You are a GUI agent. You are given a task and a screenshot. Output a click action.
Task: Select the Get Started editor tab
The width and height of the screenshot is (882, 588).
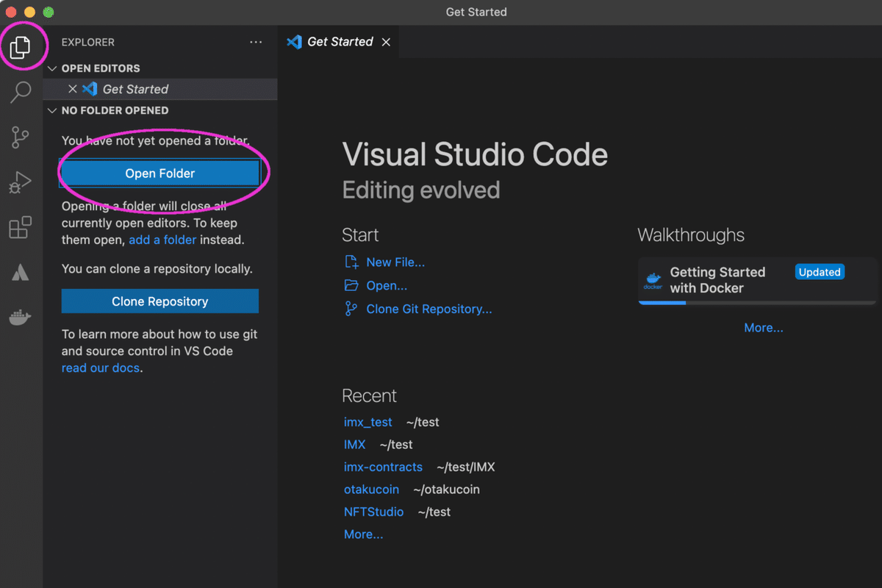click(x=340, y=43)
